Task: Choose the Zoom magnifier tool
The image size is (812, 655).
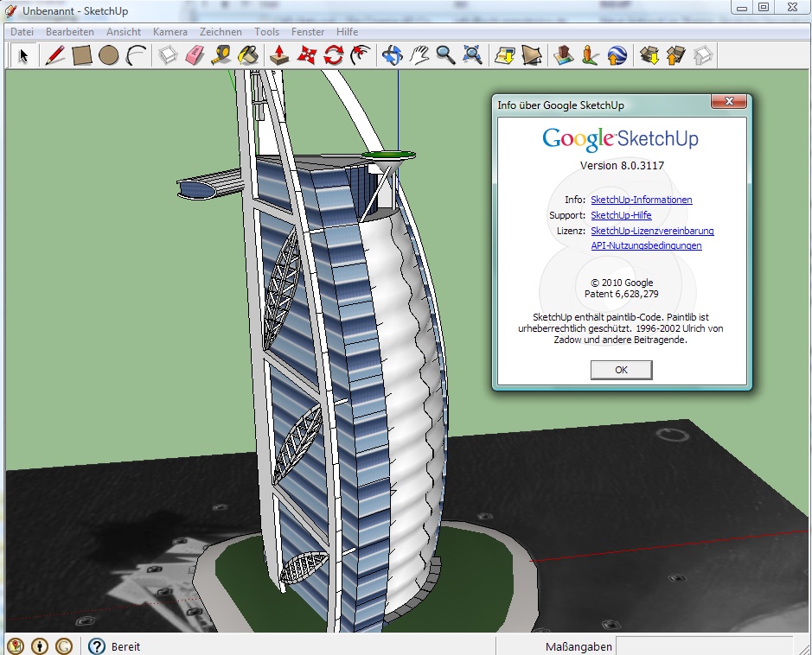Action: (446, 55)
